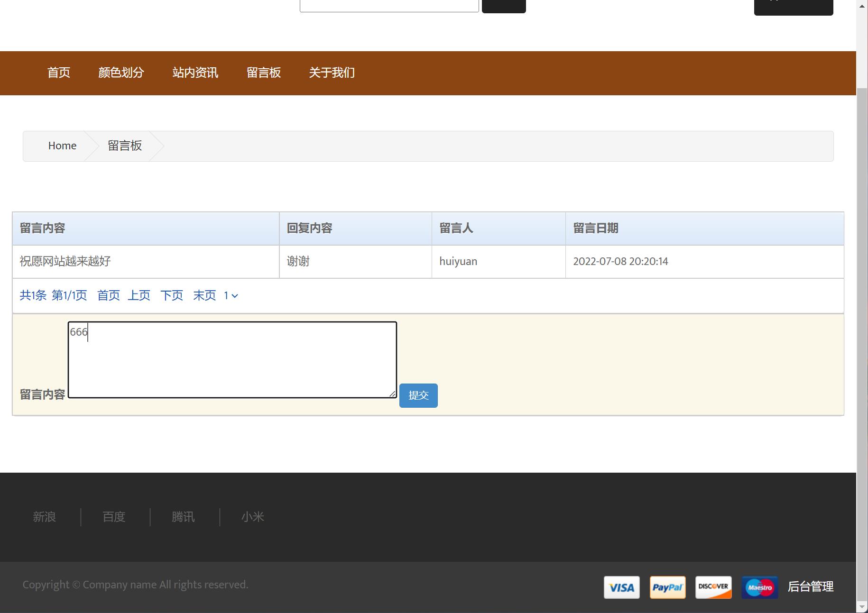
Task: Select the 留言板 navigation item
Action: pyautogui.click(x=264, y=73)
